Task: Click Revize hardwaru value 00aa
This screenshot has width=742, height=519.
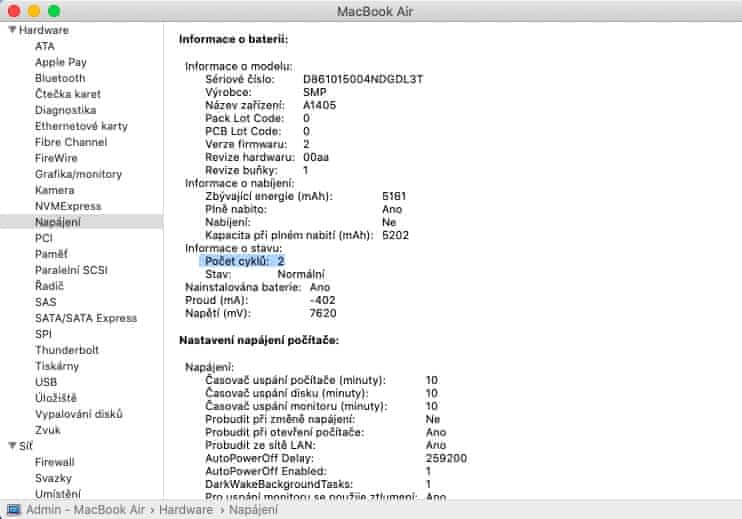Action: click(x=316, y=157)
